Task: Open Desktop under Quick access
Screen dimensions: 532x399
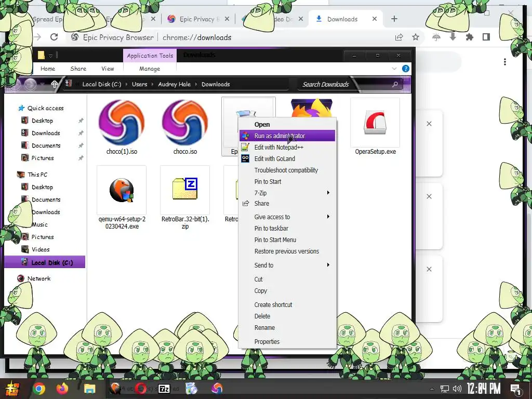Action: (x=43, y=121)
